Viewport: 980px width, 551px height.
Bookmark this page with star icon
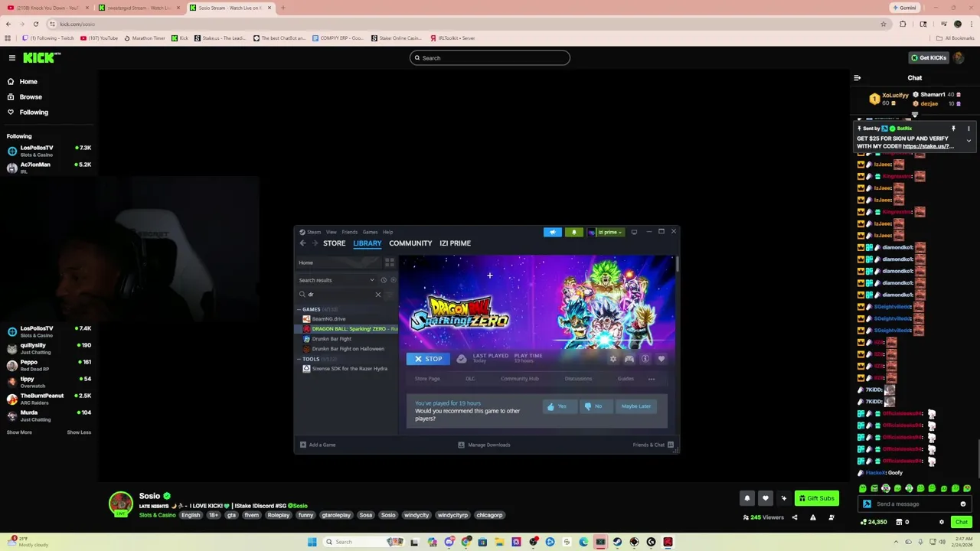click(884, 24)
